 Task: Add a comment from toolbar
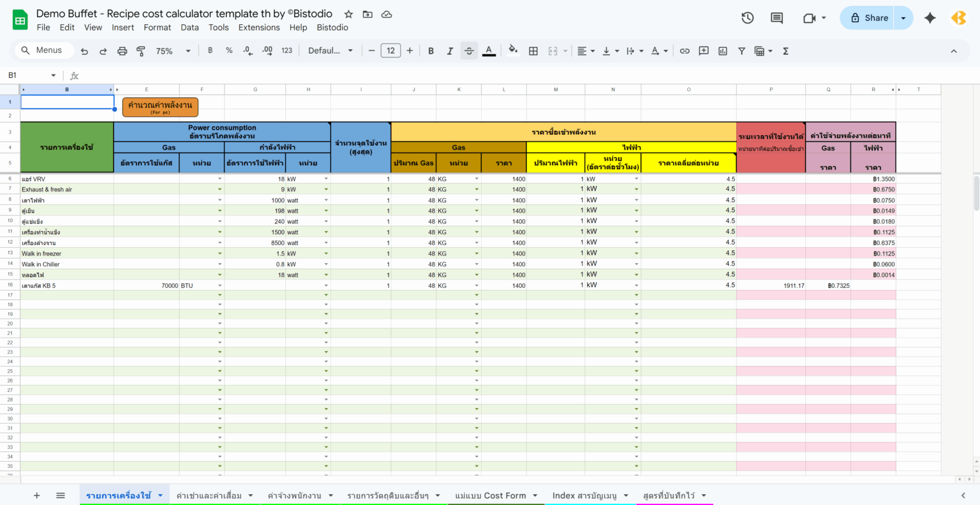704,51
